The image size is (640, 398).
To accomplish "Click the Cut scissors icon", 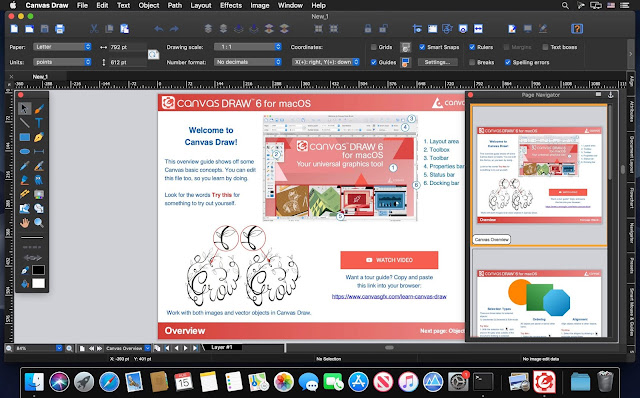I will coord(94,29).
